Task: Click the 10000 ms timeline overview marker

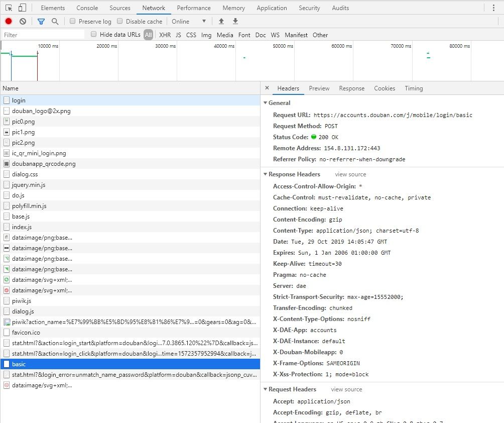Action: [48, 46]
